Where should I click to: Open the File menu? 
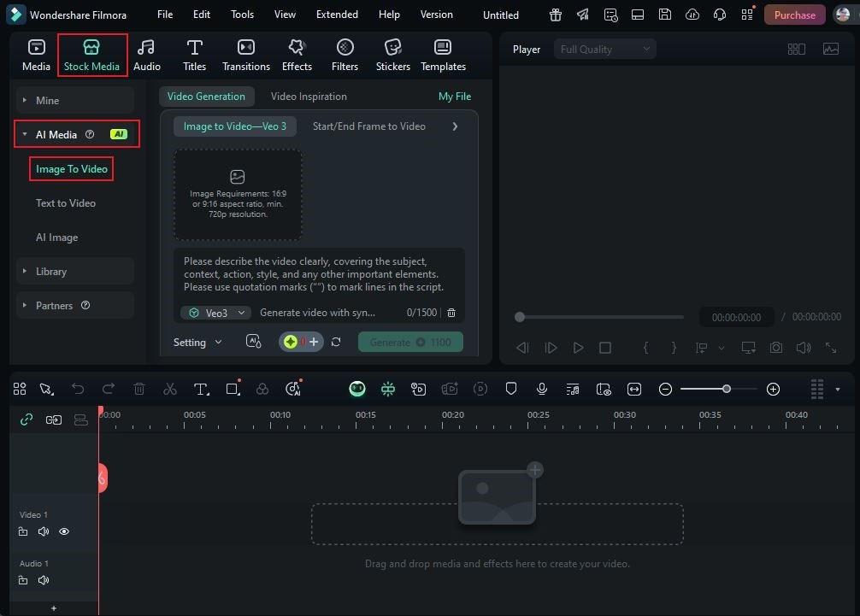(165, 15)
